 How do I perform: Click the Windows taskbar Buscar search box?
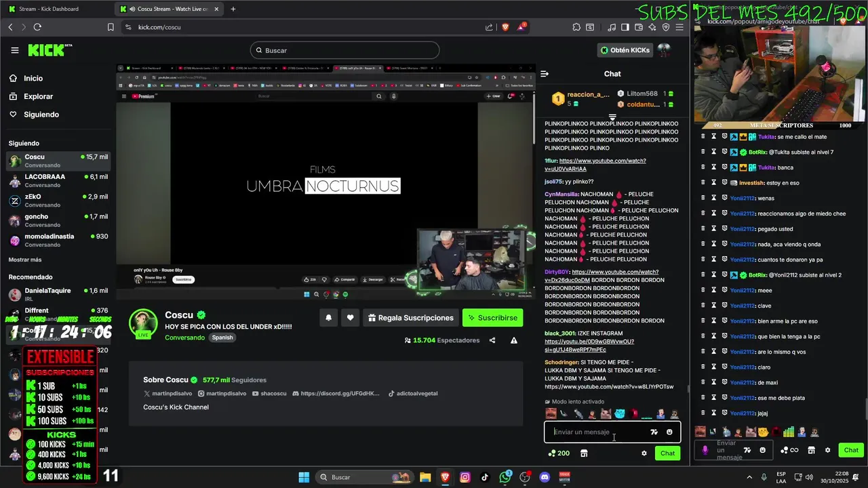coord(365,477)
